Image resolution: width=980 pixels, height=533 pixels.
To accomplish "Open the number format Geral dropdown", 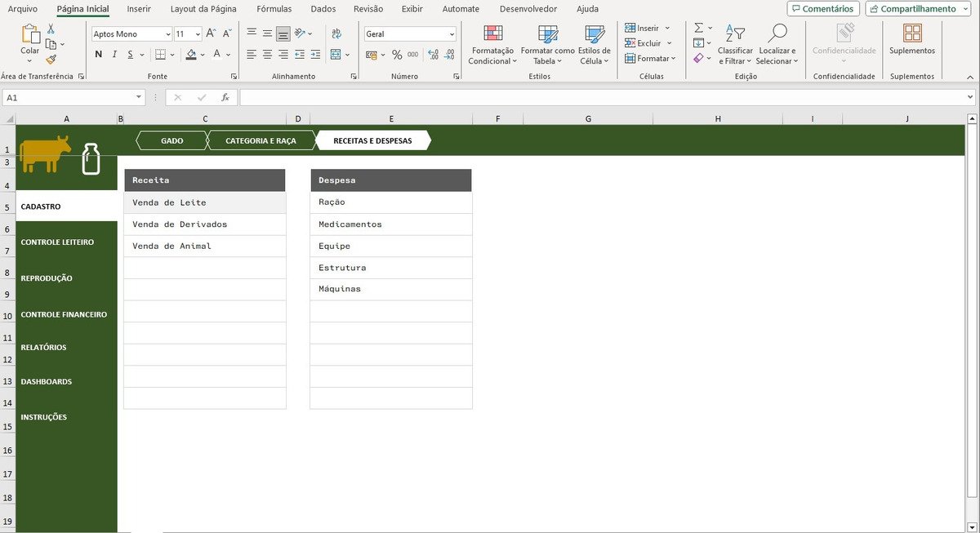I will click(452, 34).
